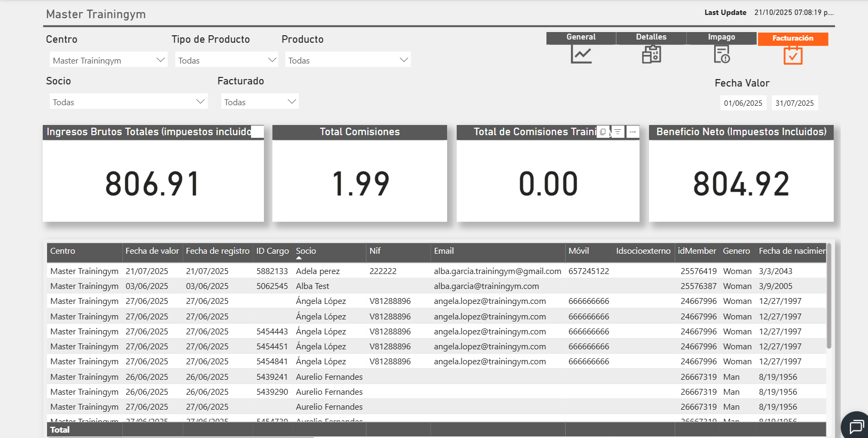868x438 pixels.
Task: Click the Facturación calendar check icon
Action: (793, 55)
